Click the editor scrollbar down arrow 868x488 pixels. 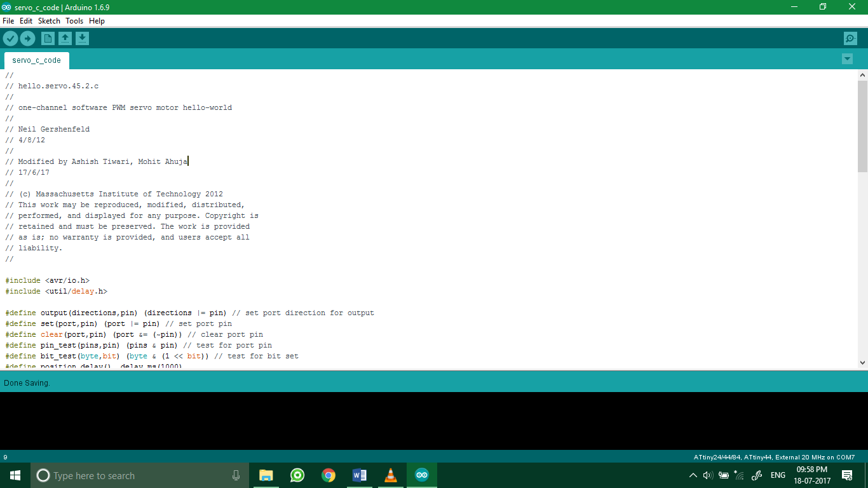tap(862, 363)
